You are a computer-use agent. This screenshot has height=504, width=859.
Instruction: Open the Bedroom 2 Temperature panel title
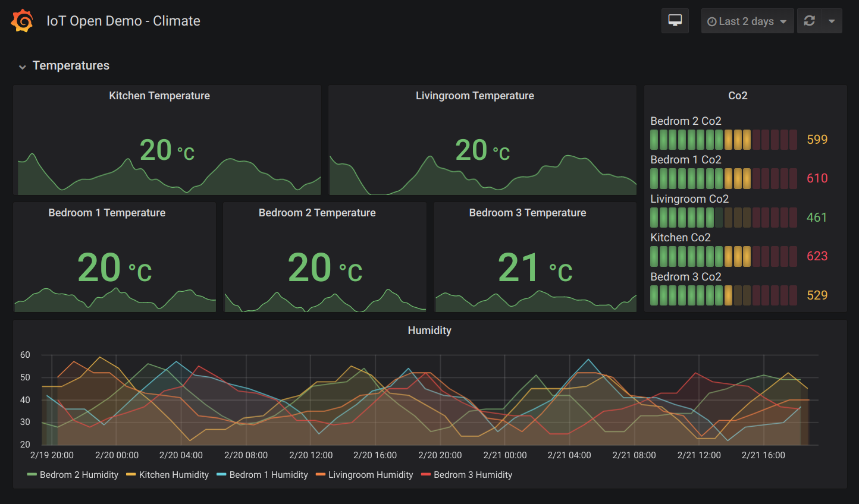[317, 213]
